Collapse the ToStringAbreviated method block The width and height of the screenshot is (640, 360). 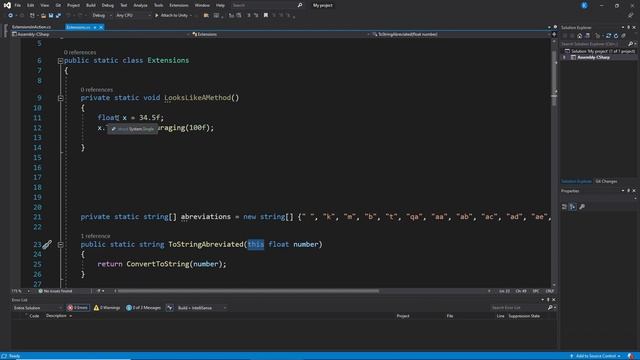(x=60, y=244)
